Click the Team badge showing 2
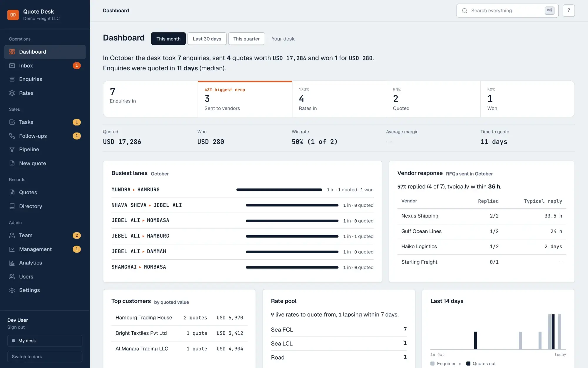This screenshot has height=368, width=588. 77,236
